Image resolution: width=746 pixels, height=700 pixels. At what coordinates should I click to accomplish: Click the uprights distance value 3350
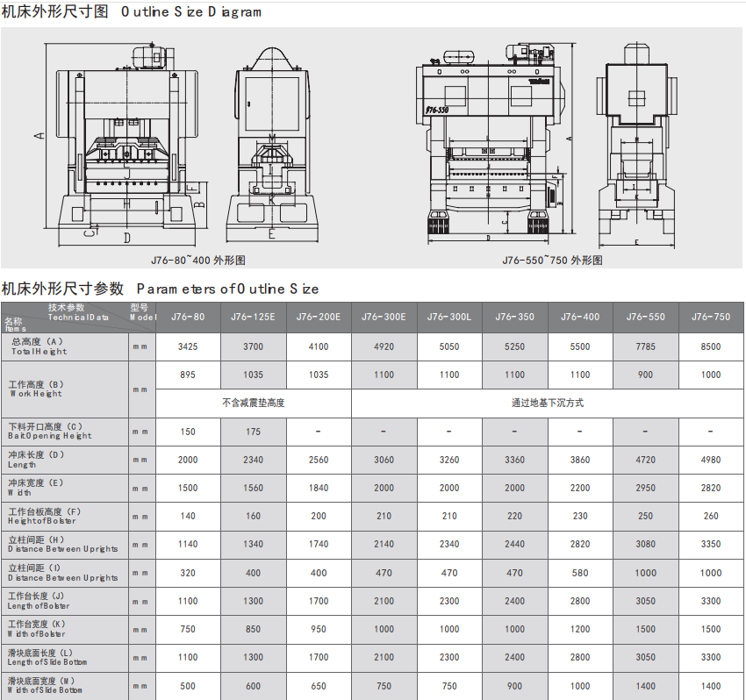tap(711, 544)
